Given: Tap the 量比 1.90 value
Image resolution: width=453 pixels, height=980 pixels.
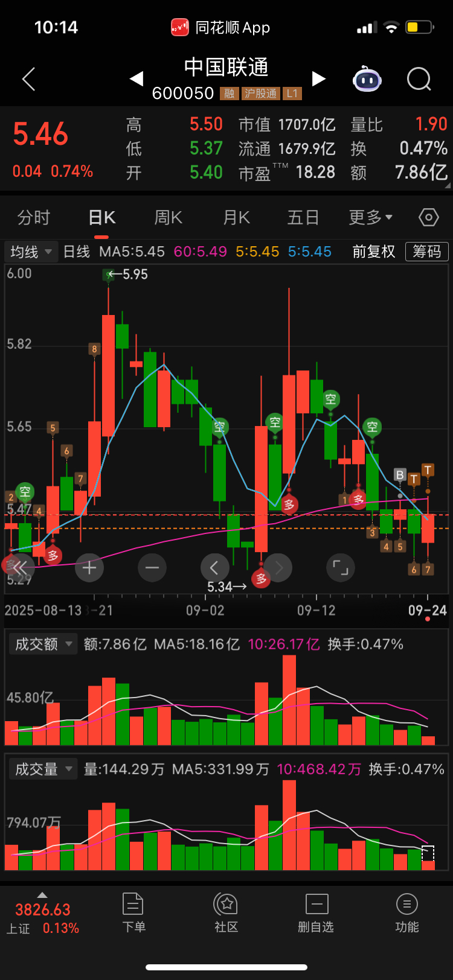Looking at the screenshot, I should pos(431,124).
